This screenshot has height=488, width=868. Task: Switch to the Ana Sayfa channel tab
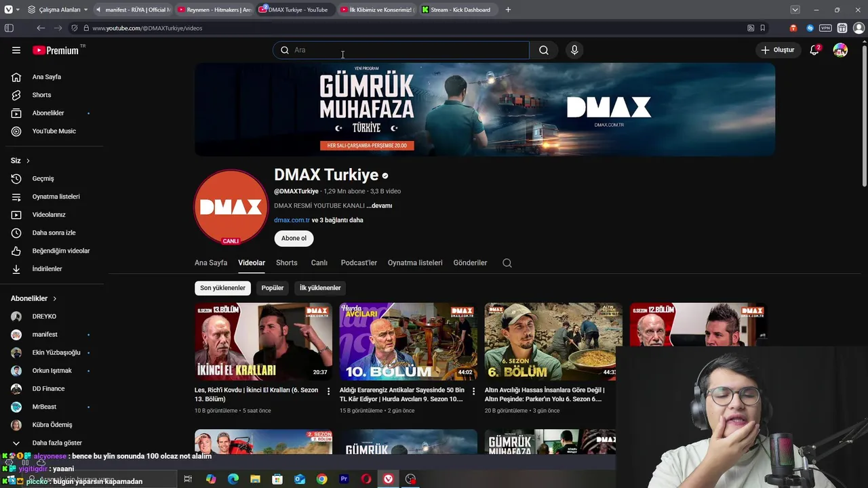[211, 263]
